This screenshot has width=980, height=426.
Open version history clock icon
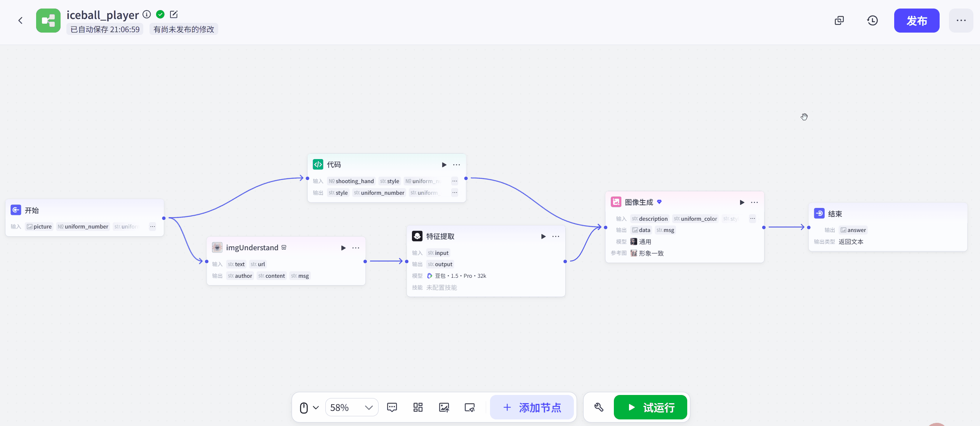pos(872,21)
